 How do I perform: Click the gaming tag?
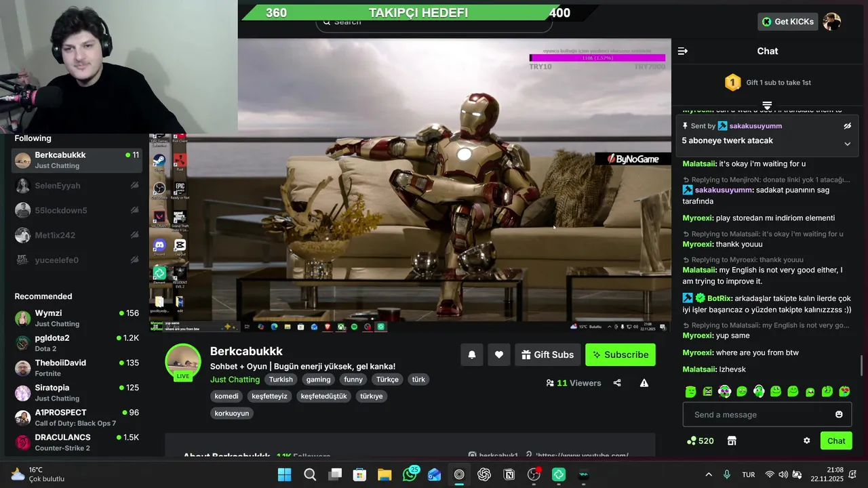point(318,380)
